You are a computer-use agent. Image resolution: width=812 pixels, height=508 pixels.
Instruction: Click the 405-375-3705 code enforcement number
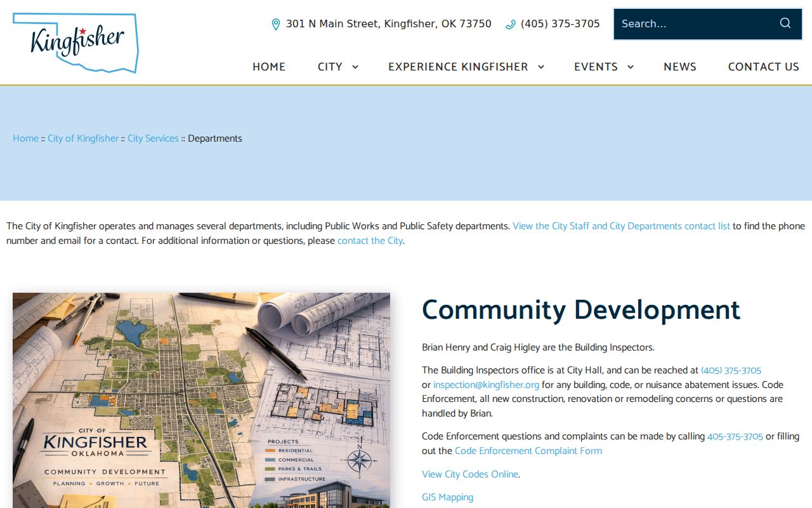pyautogui.click(x=735, y=436)
